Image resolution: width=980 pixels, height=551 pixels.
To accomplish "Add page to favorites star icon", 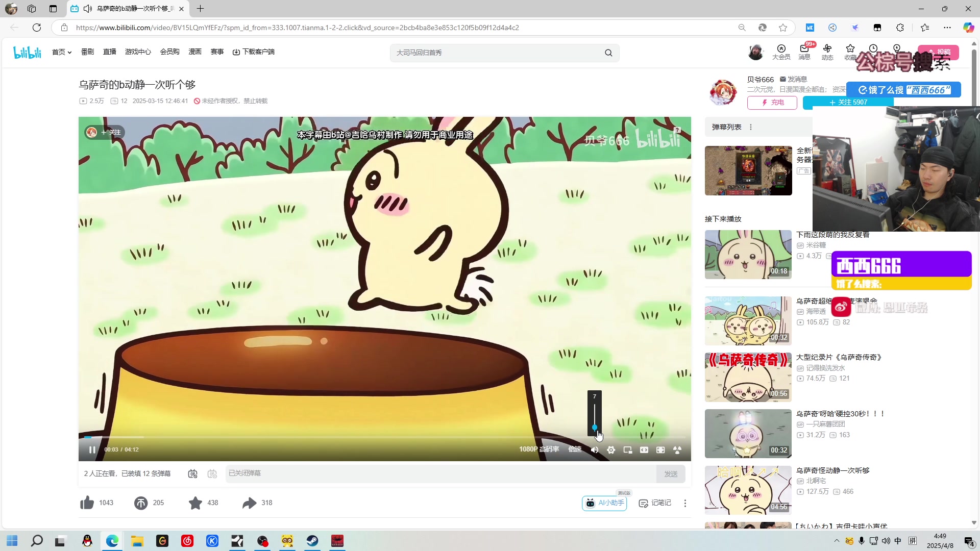I will click(783, 28).
